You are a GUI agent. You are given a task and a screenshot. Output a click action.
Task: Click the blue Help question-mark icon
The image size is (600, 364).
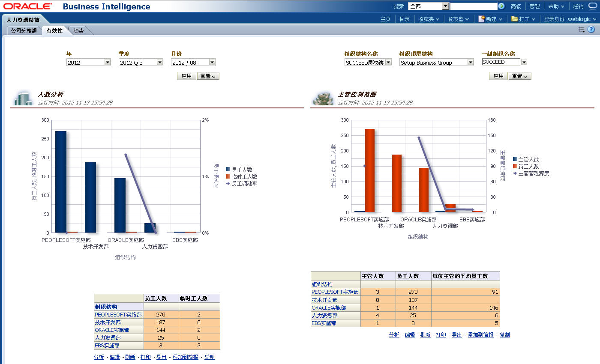592,29
